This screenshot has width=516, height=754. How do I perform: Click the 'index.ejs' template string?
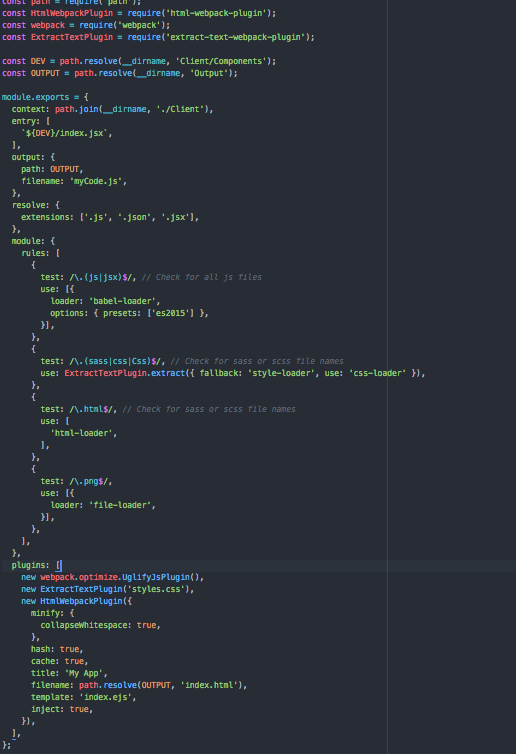pos(105,697)
